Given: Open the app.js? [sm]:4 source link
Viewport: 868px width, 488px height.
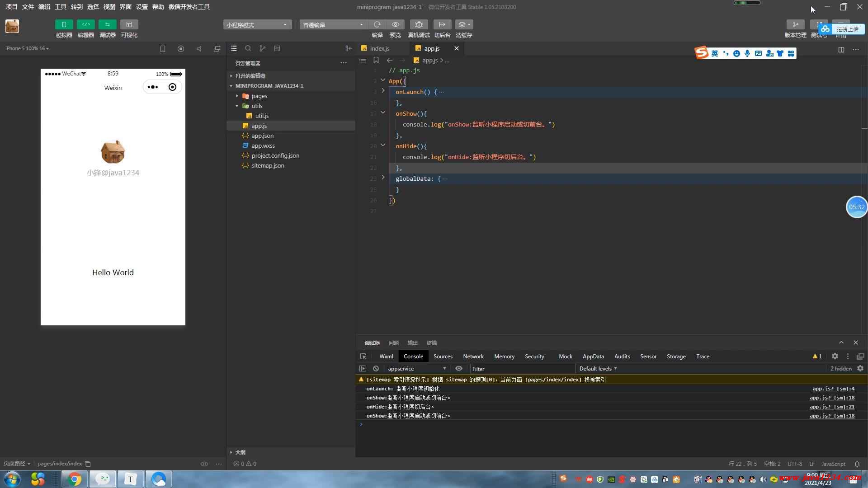Looking at the screenshot, I should click(x=833, y=389).
